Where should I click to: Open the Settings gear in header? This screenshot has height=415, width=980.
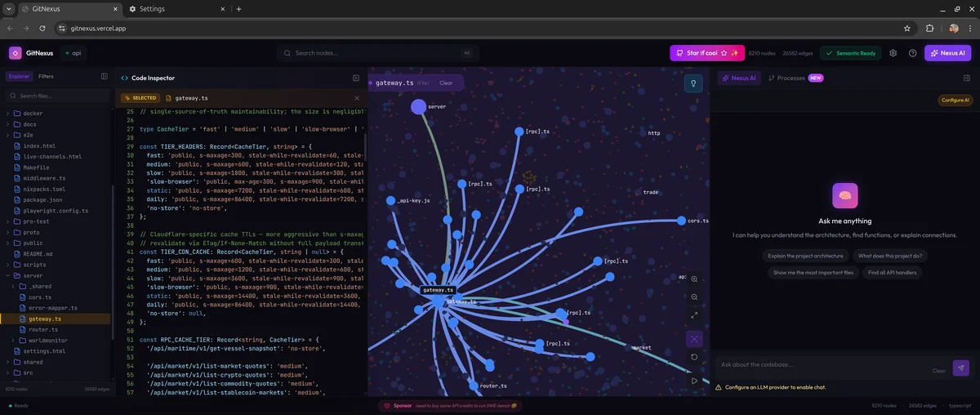pyautogui.click(x=893, y=53)
